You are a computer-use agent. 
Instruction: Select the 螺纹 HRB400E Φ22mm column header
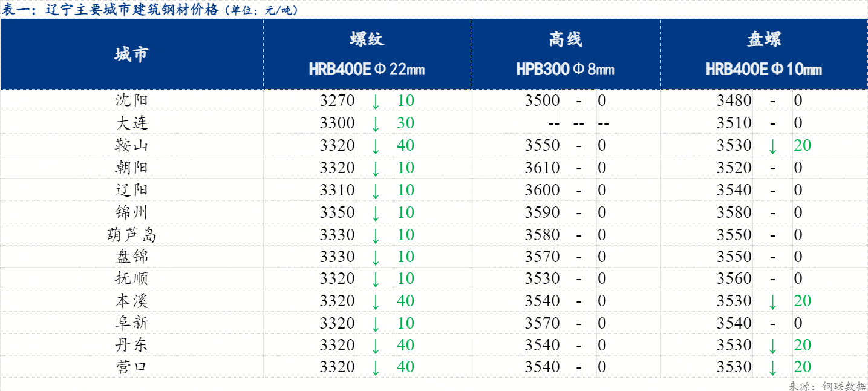pyautogui.click(x=367, y=54)
